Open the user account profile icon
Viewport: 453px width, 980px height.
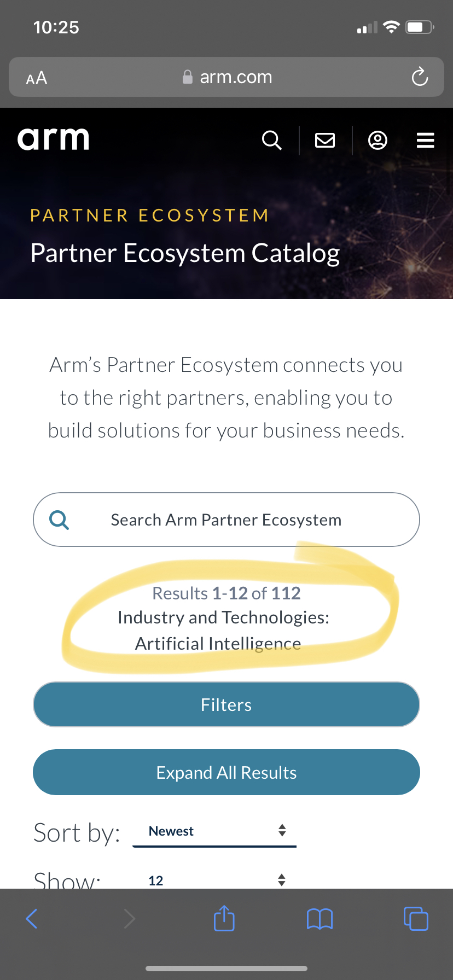[x=377, y=141]
